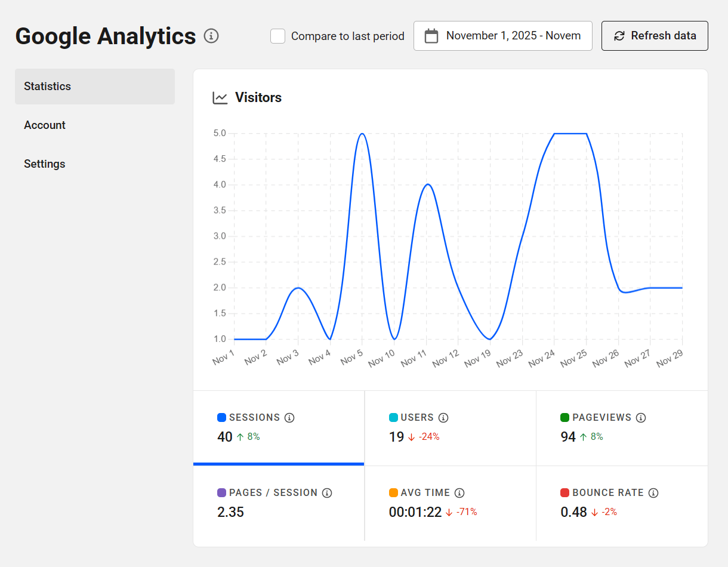Open info tooltip icon next to Bounce Rate
Image resolution: width=728 pixels, height=567 pixels.
(x=653, y=493)
